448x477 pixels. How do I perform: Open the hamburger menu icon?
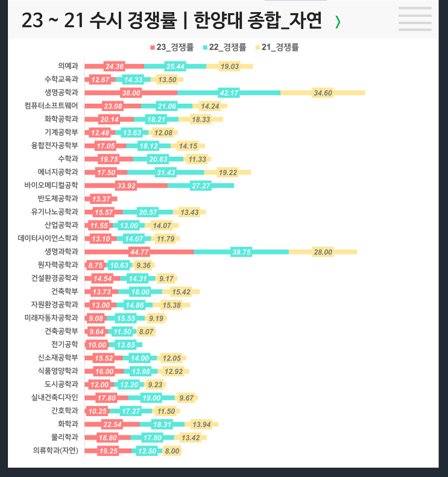415,19
